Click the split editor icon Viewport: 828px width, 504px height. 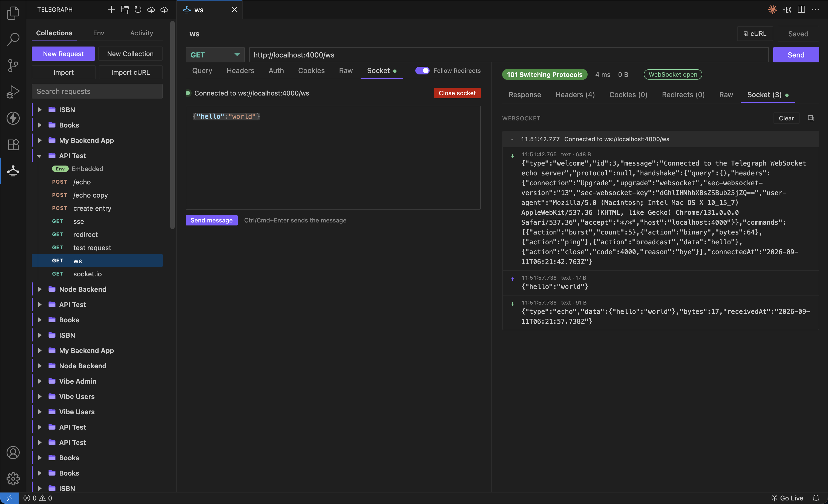[x=801, y=9]
